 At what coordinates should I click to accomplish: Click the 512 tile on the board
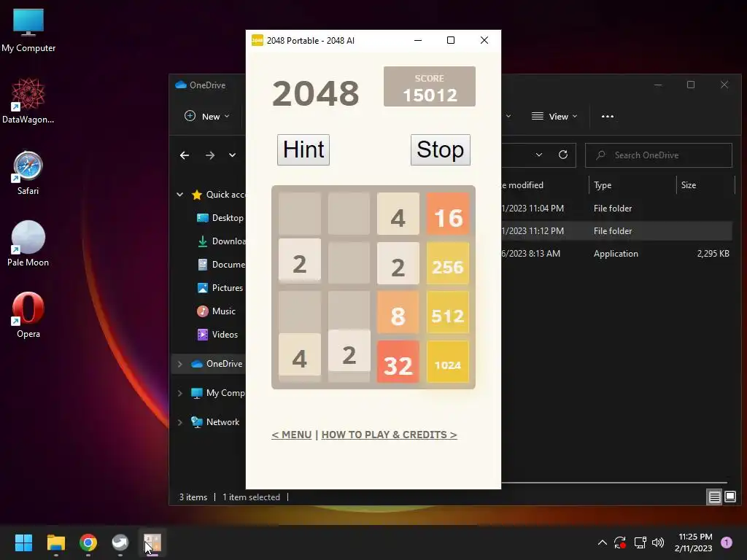(x=447, y=312)
